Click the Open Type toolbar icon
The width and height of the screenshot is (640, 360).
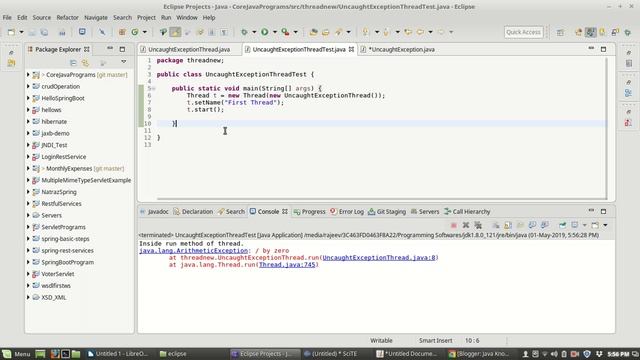pos(313,32)
